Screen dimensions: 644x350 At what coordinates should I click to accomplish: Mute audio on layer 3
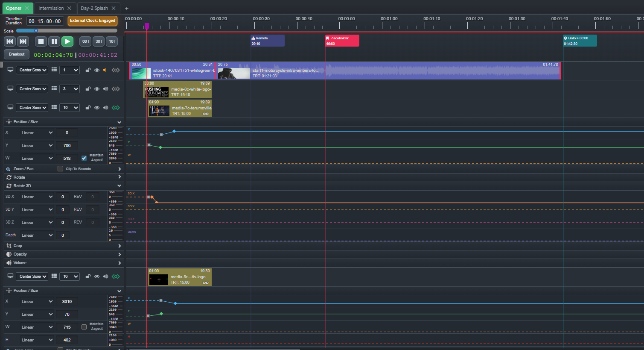pos(105,89)
